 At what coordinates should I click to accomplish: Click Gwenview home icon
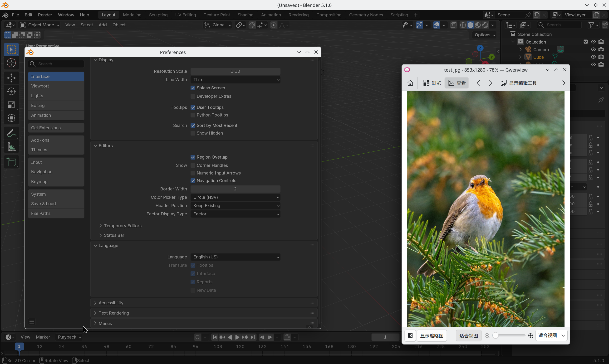pyautogui.click(x=410, y=83)
